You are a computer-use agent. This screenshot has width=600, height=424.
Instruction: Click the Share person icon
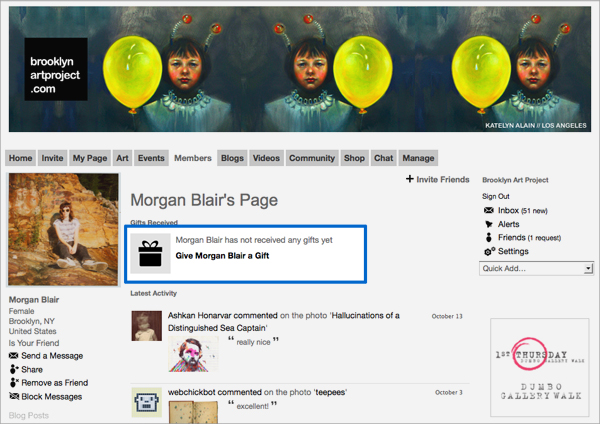14,369
